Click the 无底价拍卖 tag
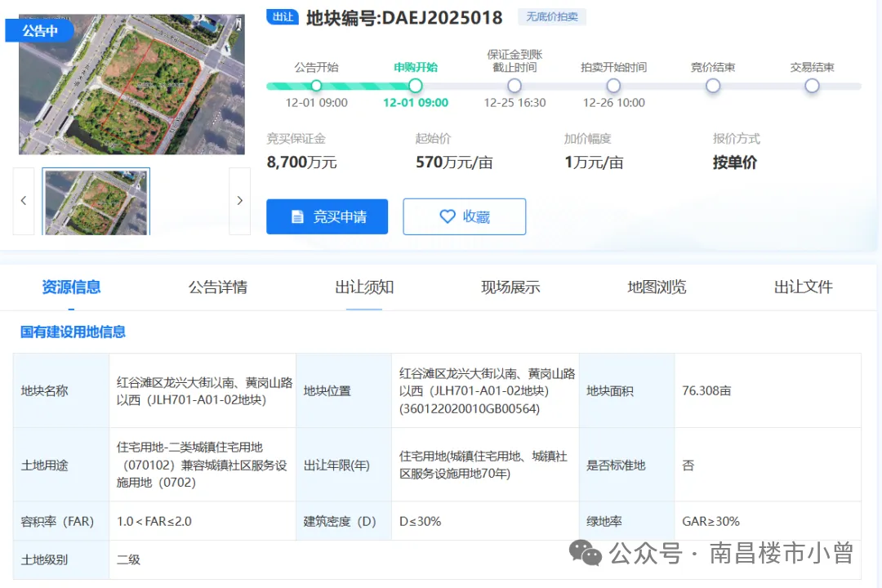Screen dimensions: 882x588 (552, 17)
